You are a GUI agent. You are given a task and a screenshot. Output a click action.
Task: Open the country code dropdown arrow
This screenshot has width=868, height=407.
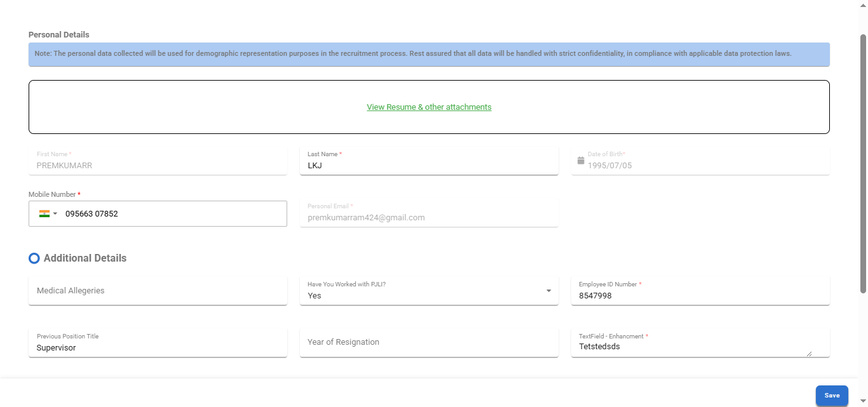click(x=55, y=214)
